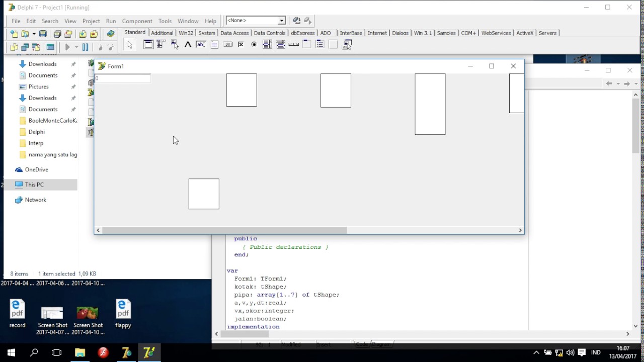This screenshot has width=644, height=362.
Task: Open the File menu
Action: tap(16, 21)
